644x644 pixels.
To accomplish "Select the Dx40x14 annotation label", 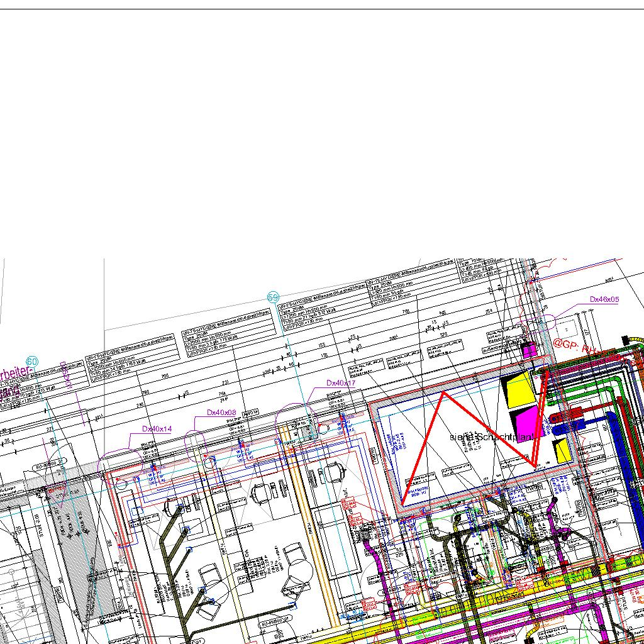I will [x=157, y=429].
